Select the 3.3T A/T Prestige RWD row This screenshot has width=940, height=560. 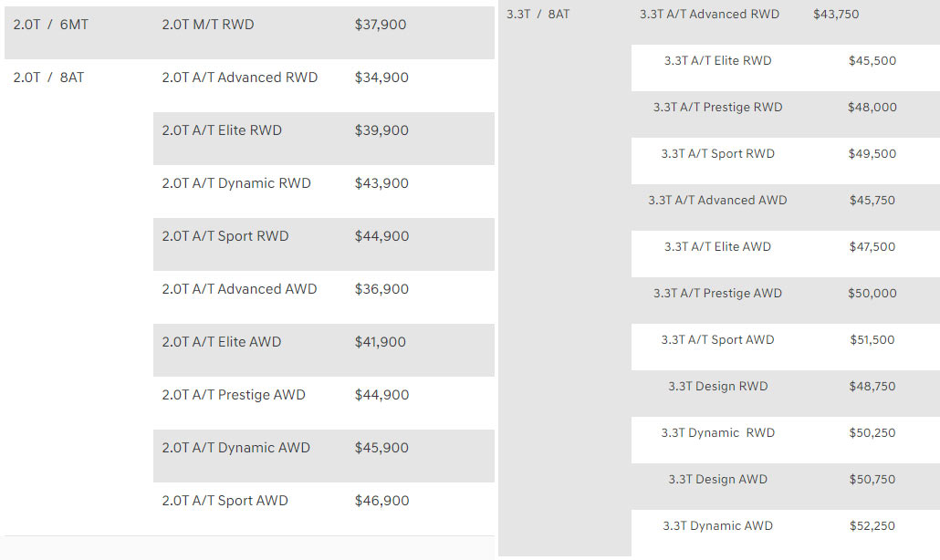tap(717, 108)
